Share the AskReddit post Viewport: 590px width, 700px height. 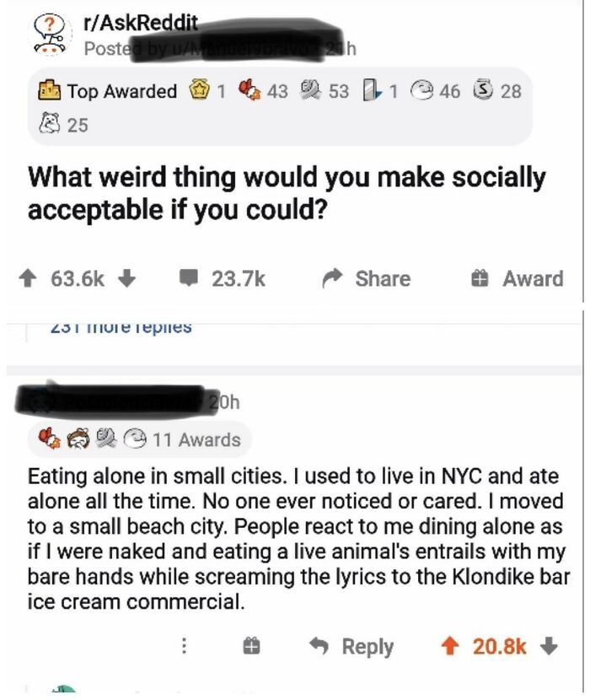pyautogui.click(x=369, y=279)
